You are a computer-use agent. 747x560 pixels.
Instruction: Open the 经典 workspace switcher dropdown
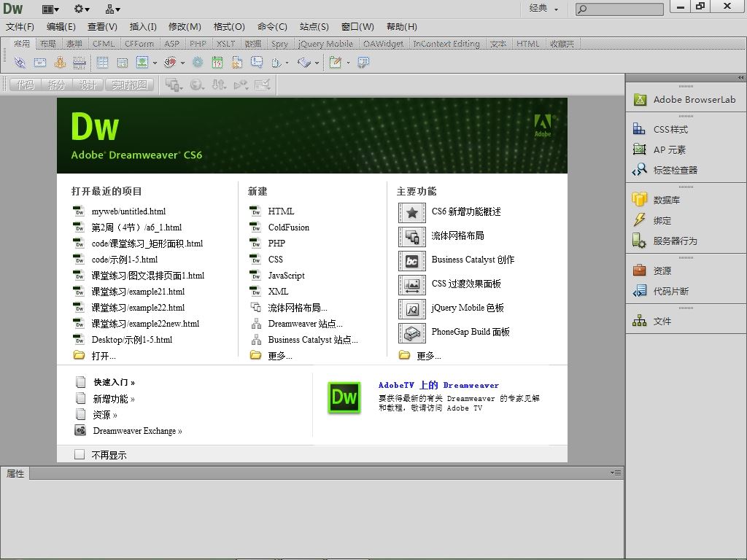544,8
